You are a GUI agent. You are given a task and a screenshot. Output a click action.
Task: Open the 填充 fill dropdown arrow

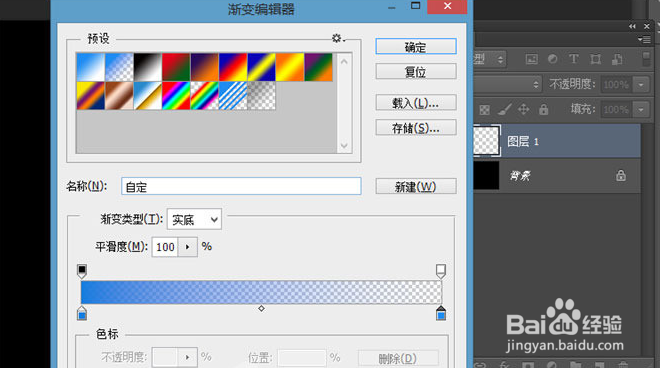[x=641, y=110]
